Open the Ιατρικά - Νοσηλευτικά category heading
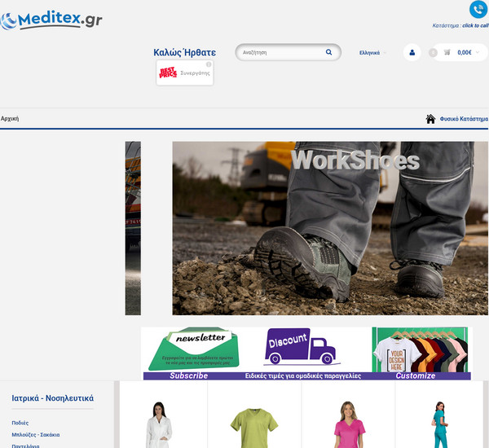The width and height of the screenshot is (489, 448). (52, 398)
